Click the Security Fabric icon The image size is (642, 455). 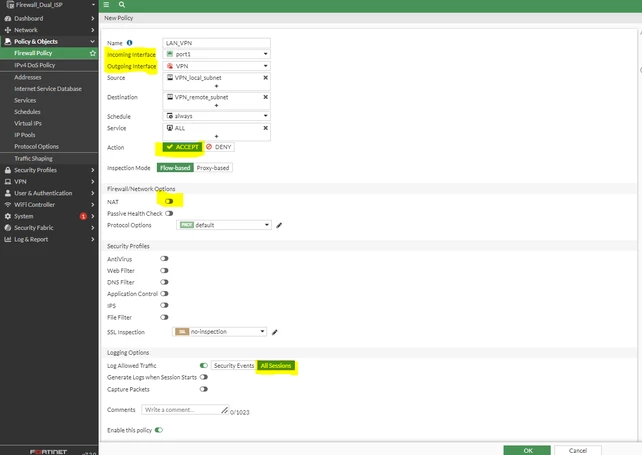(8, 228)
